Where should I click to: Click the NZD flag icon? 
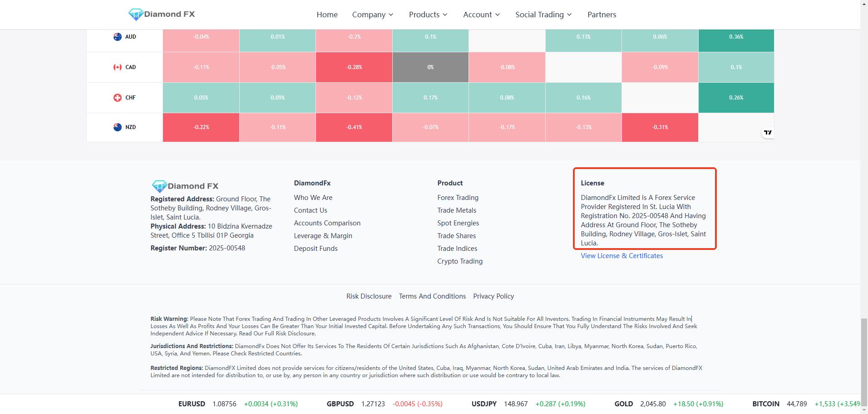coord(118,127)
